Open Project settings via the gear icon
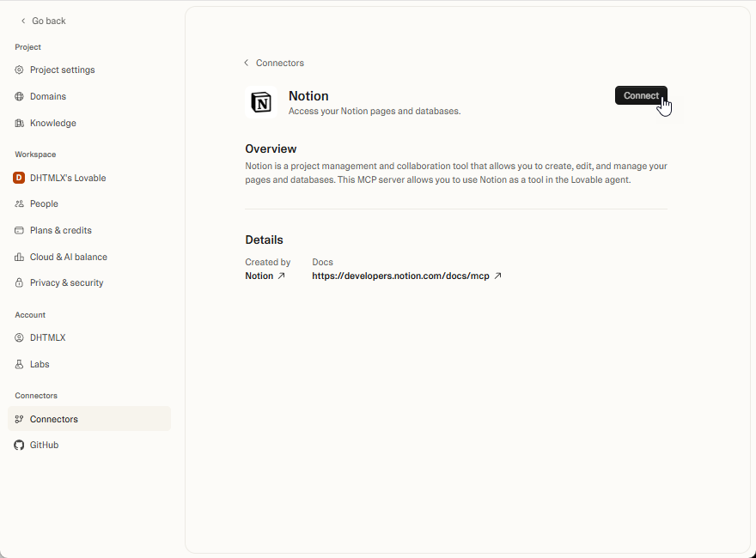 pos(19,70)
